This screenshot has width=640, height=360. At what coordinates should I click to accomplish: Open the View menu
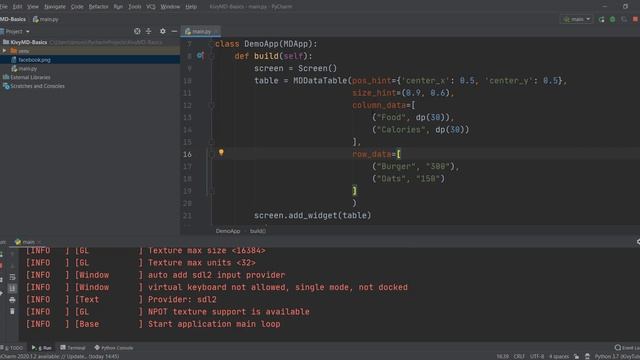pos(33,7)
